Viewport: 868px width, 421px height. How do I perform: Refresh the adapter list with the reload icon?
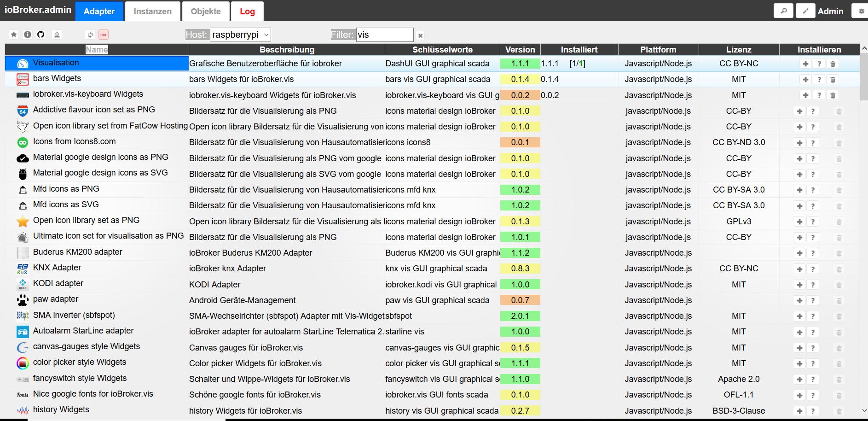(90, 35)
